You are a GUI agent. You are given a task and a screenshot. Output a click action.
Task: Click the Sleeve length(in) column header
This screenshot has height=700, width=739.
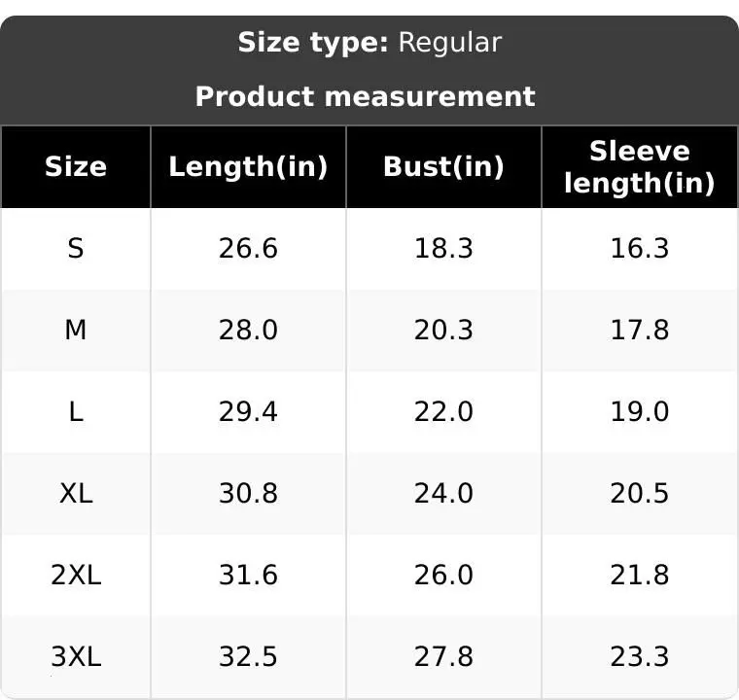pos(639,166)
